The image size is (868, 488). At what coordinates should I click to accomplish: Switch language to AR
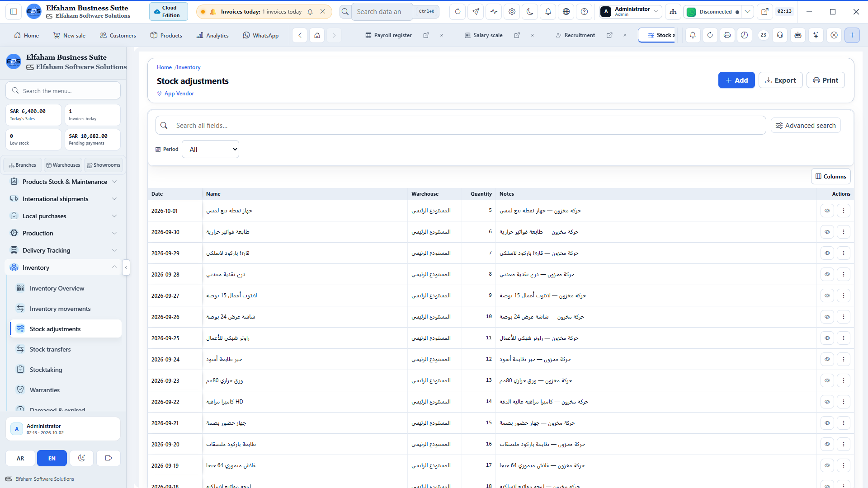coord(20,458)
